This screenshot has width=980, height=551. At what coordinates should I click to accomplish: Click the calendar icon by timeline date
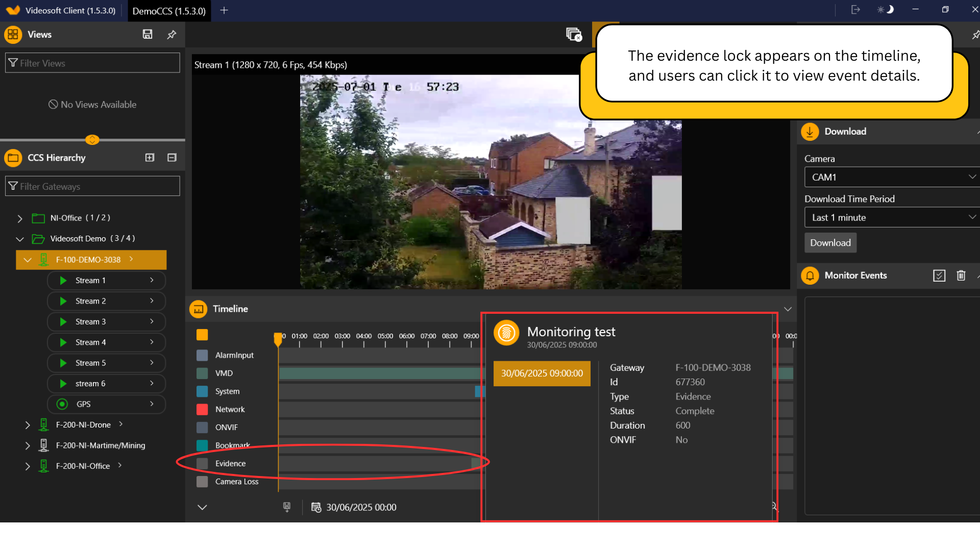click(x=316, y=507)
